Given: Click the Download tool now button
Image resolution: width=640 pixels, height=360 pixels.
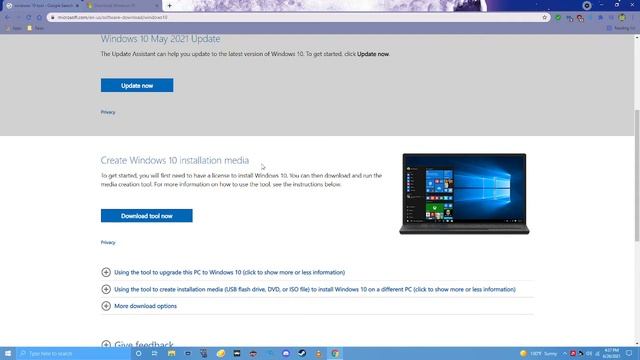Looking at the screenshot, I should pyautogui.click(x=147, y=216).
